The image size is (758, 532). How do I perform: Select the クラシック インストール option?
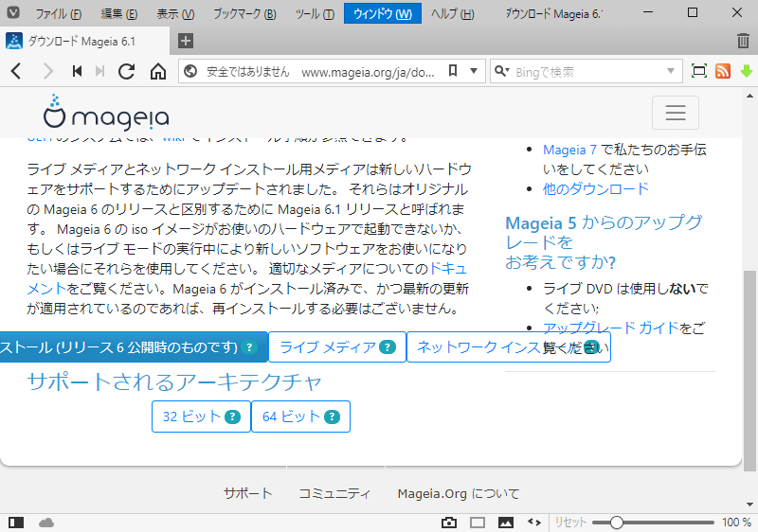(134, 347)
